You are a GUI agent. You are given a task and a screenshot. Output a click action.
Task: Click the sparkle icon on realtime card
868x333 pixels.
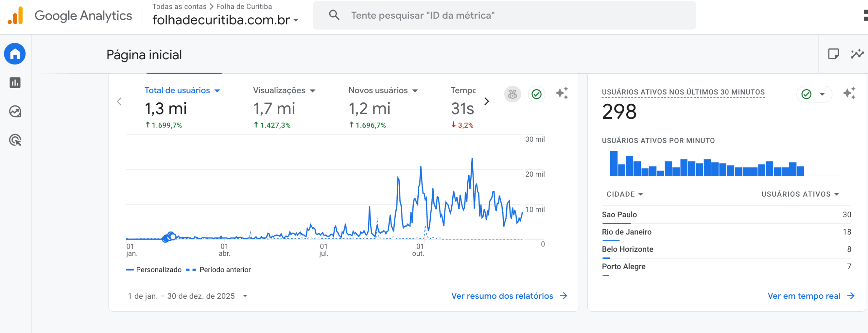click(x=849, y=94)
